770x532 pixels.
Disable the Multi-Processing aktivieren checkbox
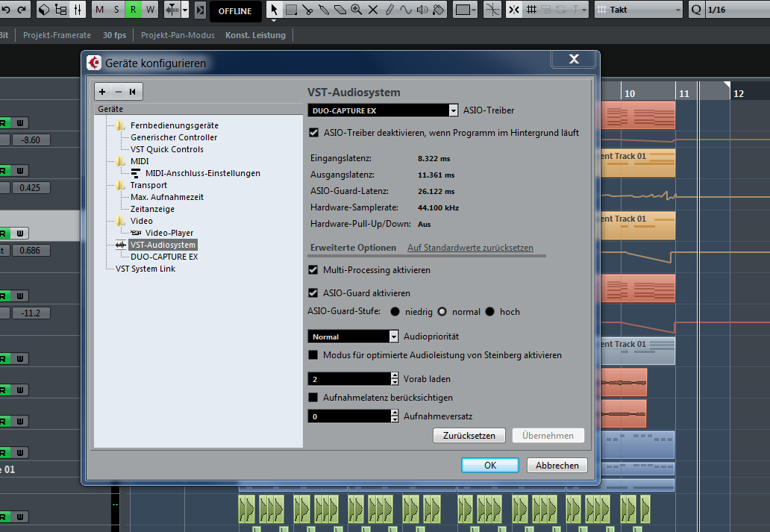click(313, 270)
